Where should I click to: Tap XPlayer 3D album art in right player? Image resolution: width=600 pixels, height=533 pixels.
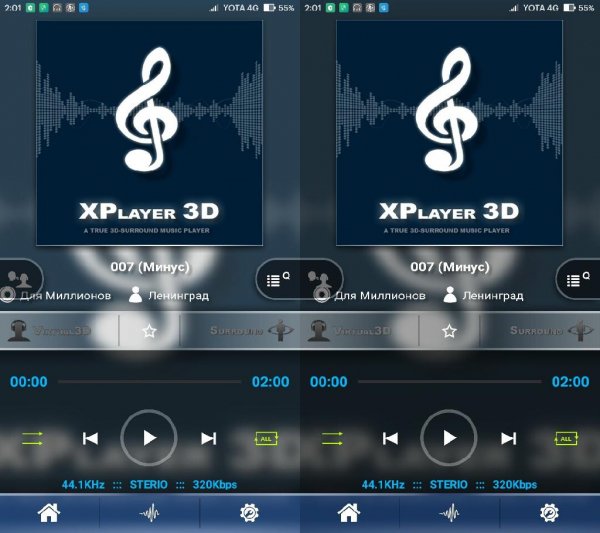(450, 133)
